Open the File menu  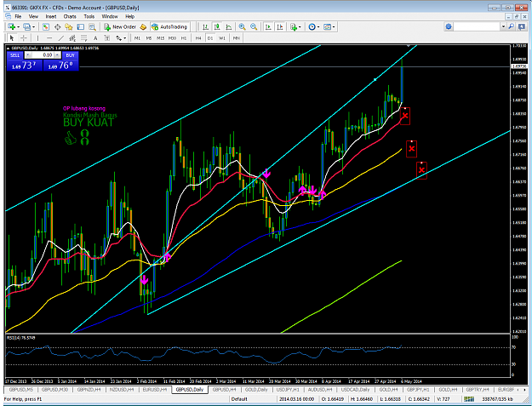[18, 16]
